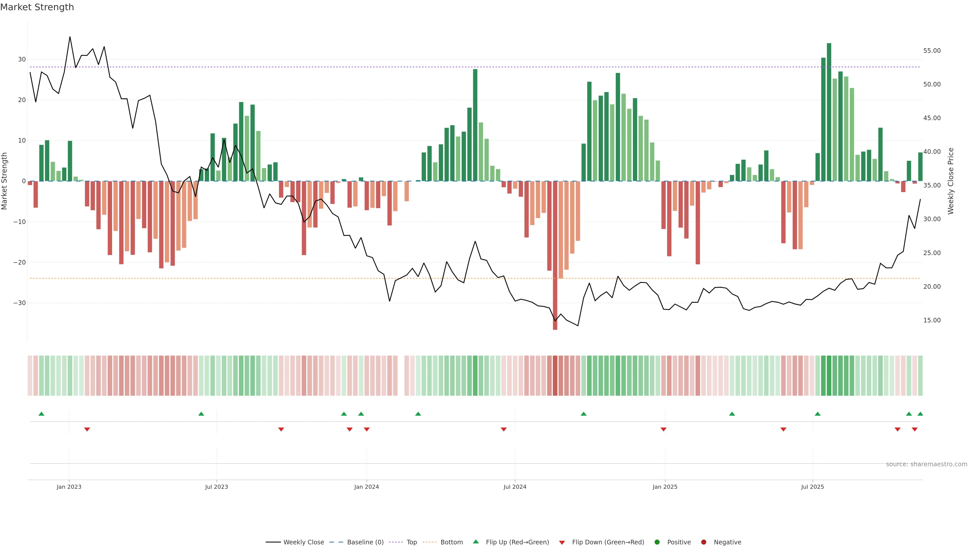
Task: Click Negative red circle legend icon
Action: pyautogui.click(x=703, y=542)
